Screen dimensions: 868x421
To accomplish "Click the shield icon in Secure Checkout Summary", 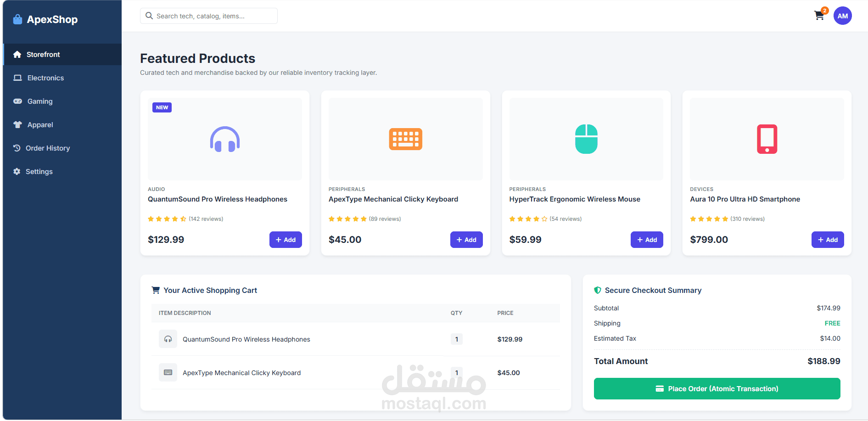I will pos(598,290).
